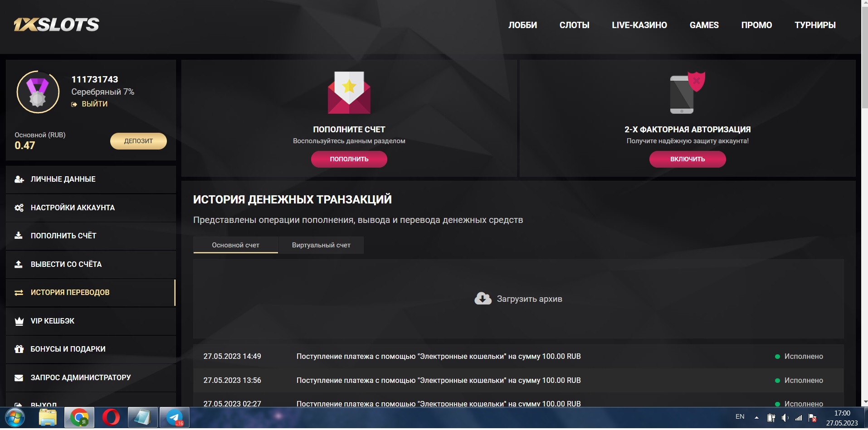The image size is (868, 430).
Task: Open the ЛОББИ menu item
Action: [x=522, y=25]
